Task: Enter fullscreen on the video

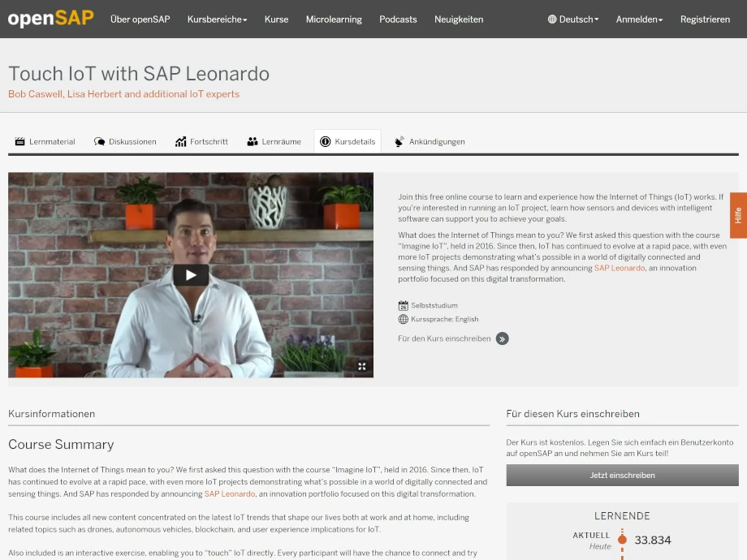Action: click(x=362, y=366)
